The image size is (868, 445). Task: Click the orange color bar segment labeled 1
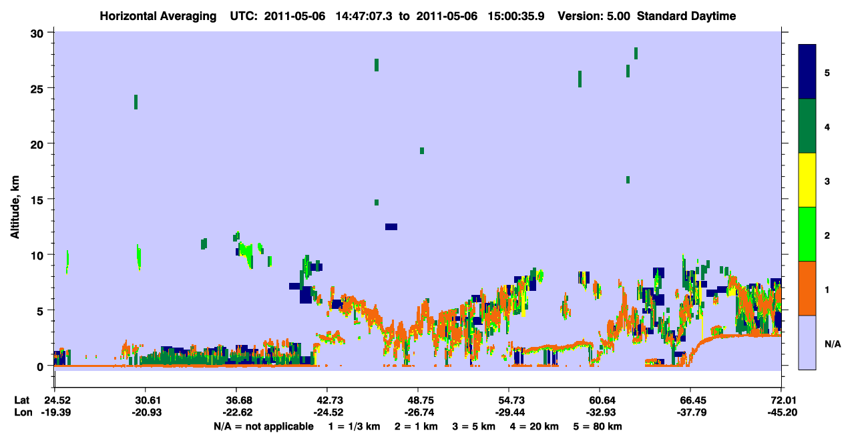[x=807, y=288]
